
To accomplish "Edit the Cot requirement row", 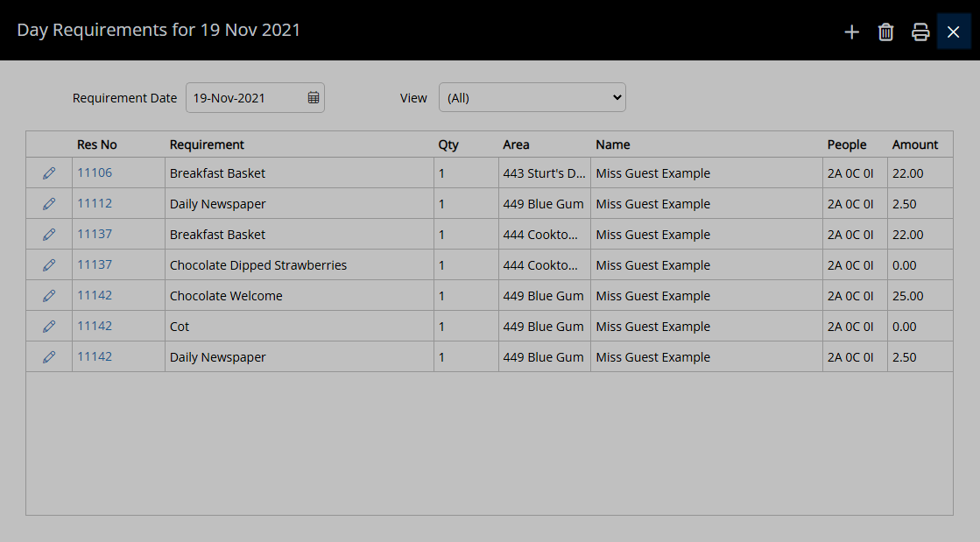I will (49, 327).
